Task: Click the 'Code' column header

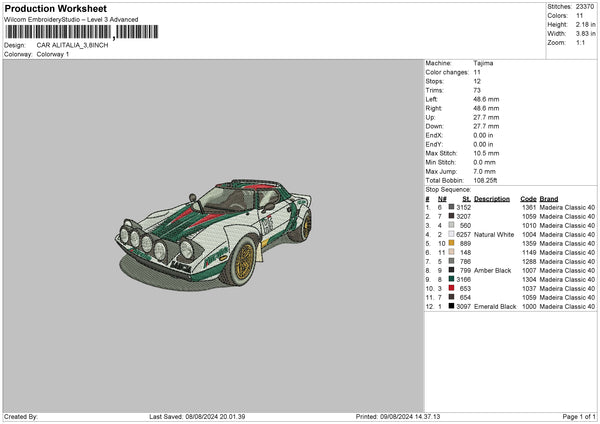Action: [528, 199]
